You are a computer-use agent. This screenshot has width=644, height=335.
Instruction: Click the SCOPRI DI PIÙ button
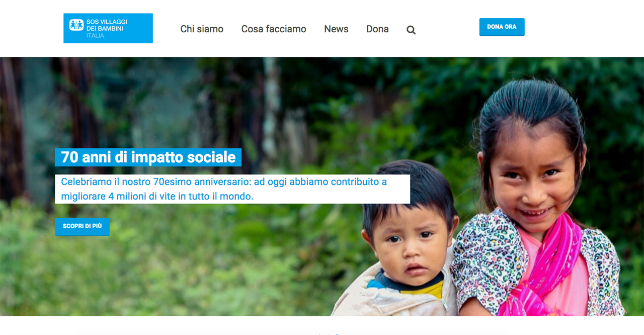click(82, 226)
